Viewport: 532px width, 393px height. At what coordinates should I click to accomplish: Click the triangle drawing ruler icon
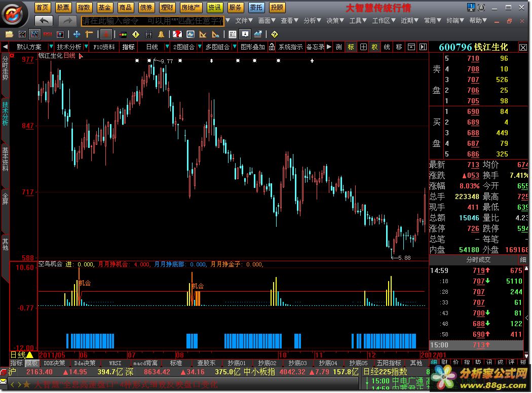pos(203,34)
